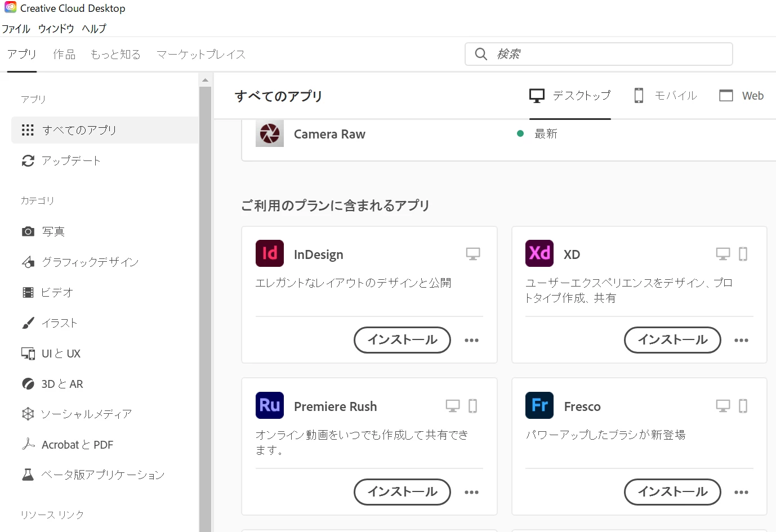Image resolution: width=776 pixels, height=532 pixels.
Task: Open more options for XD
Action: 741,340
